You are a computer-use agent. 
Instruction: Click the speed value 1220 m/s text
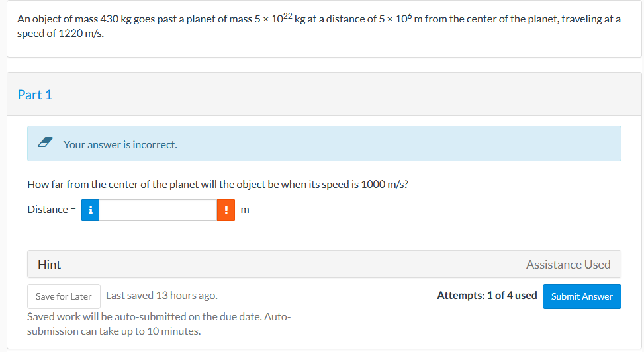(x=81, y=34)
